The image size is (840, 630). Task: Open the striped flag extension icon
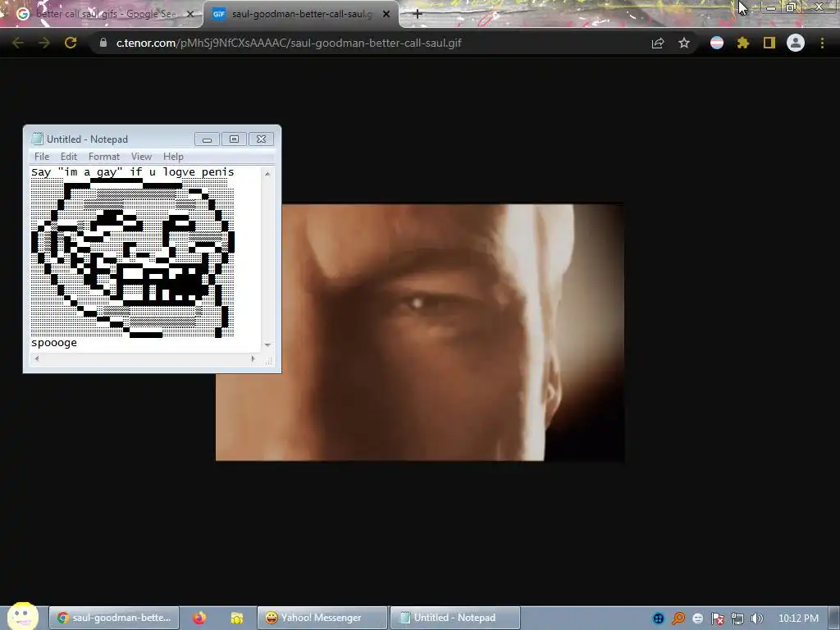(x=717, y=43)
